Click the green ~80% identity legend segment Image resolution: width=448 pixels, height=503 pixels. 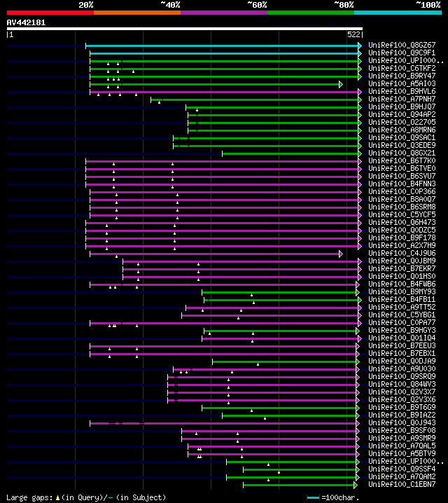point(311,13)
